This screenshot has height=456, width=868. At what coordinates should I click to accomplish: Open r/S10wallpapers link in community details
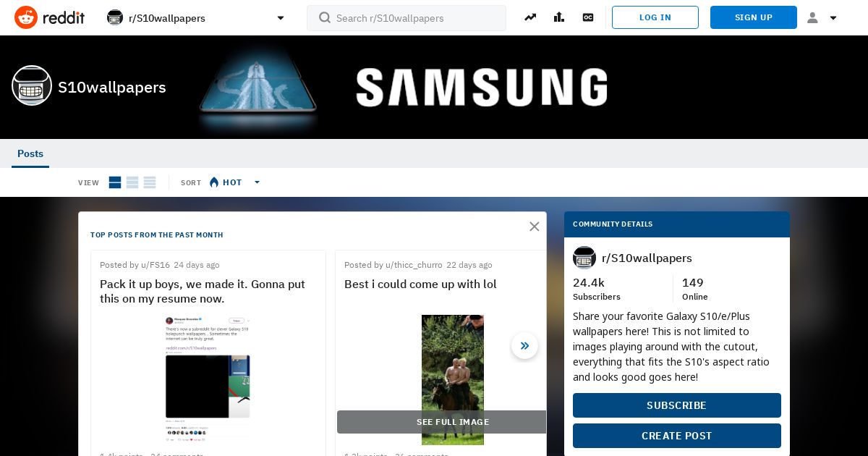647,258
